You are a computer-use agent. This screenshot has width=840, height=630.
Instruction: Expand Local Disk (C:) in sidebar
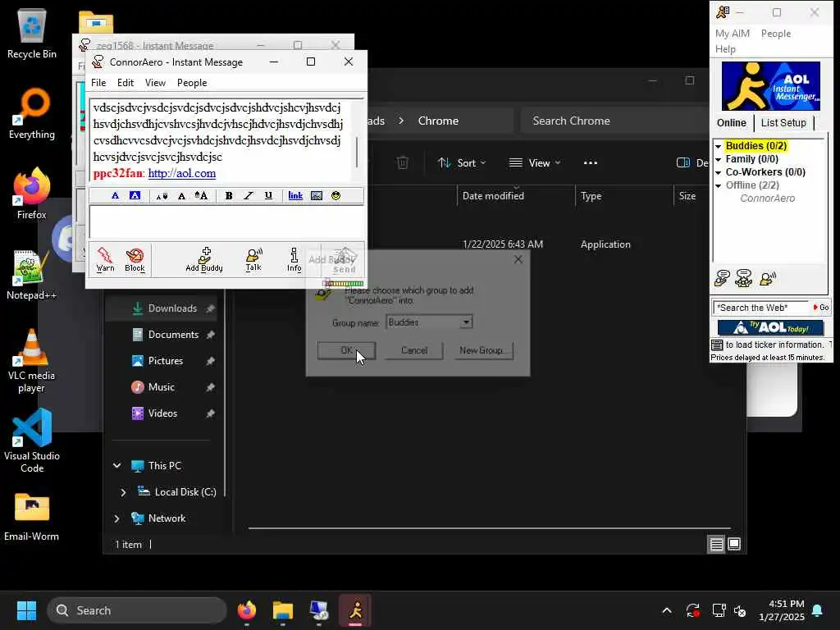(123, 492)
